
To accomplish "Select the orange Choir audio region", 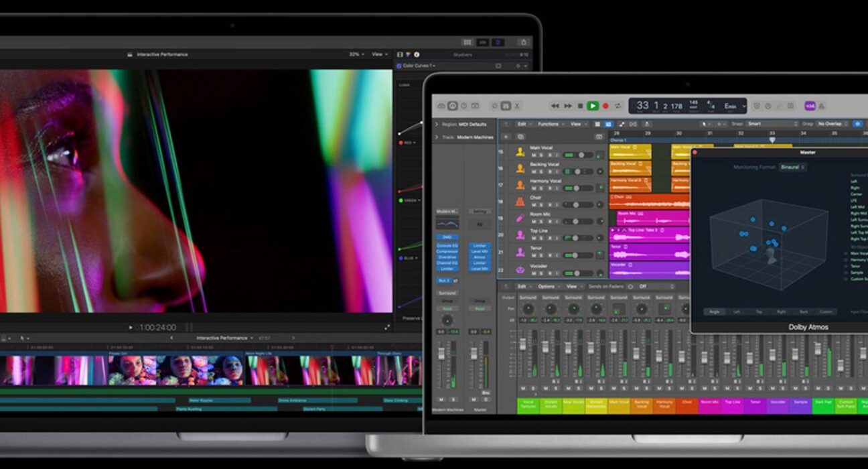I will 649,202.
